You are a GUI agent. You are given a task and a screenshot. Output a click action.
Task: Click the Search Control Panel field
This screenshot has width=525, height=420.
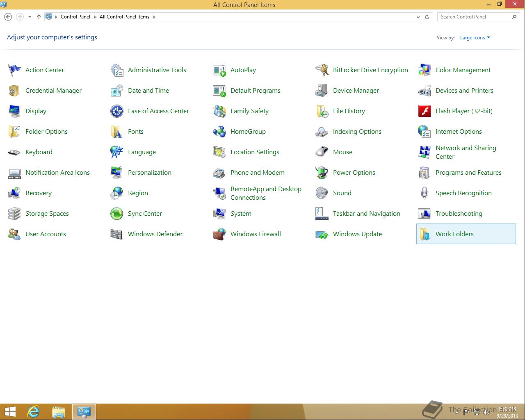point(478,17)
